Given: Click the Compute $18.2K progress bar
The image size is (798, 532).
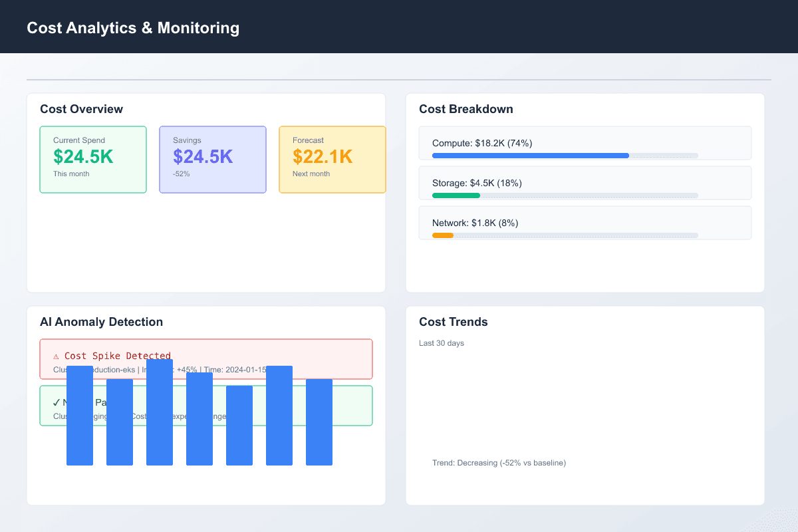Looking at the screenshot, I should click(x=530, y=155).
